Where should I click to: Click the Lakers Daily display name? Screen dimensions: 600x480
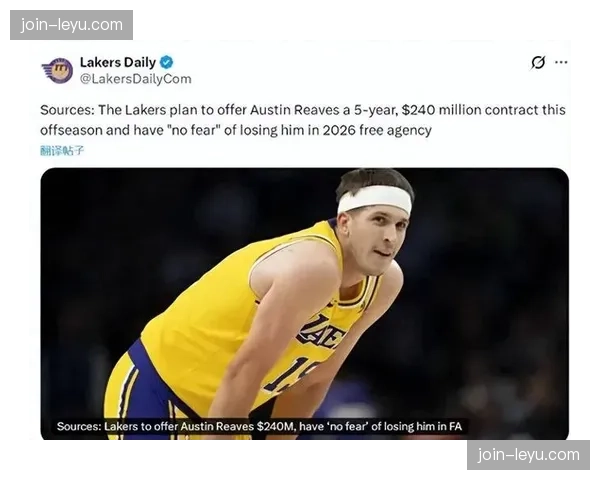coord(117,62)
